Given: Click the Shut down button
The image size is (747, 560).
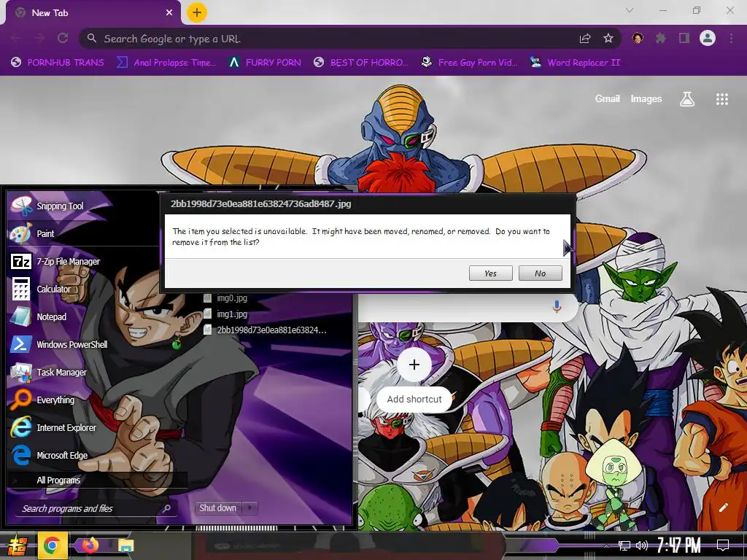Looking at the screenshot, I should pyautogui.click(x=218, y=507).
